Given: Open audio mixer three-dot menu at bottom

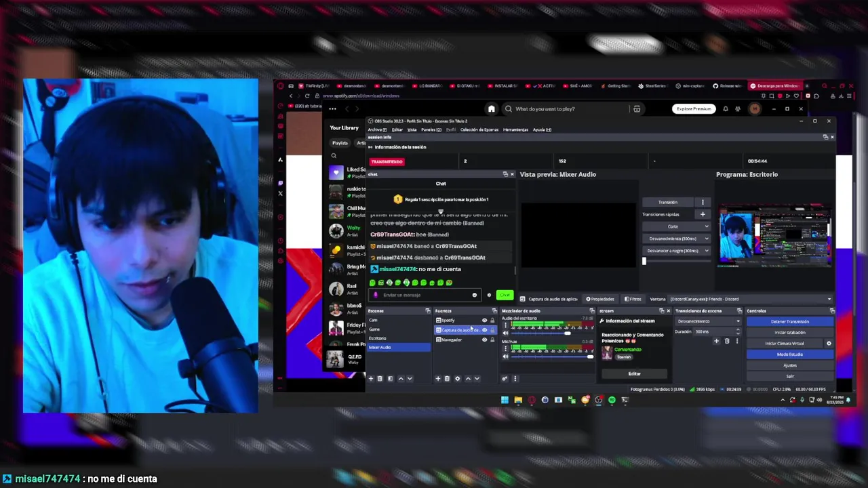Looking at the screenshot, I should pos(515,379).
